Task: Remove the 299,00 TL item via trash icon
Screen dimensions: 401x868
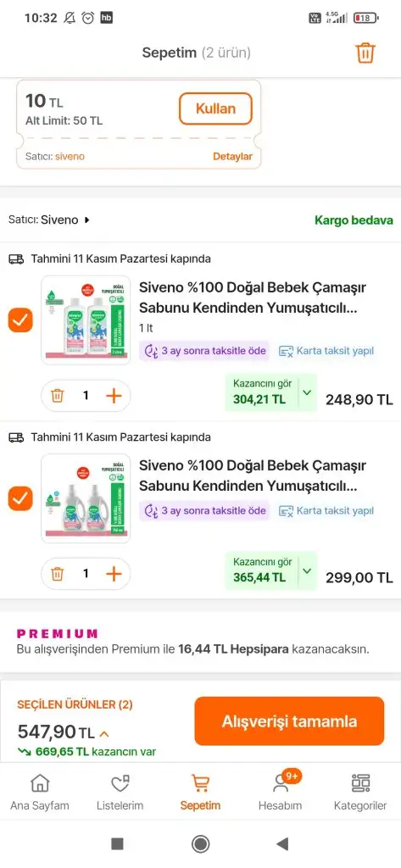Action: [58, 574]
